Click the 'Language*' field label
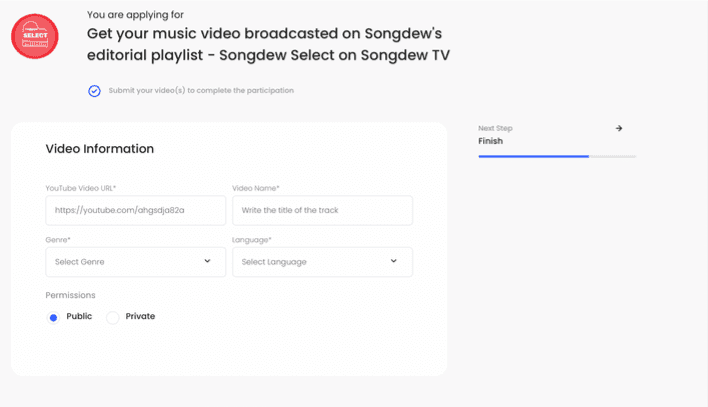Viewport: 708px width, 407px height. 252,240
